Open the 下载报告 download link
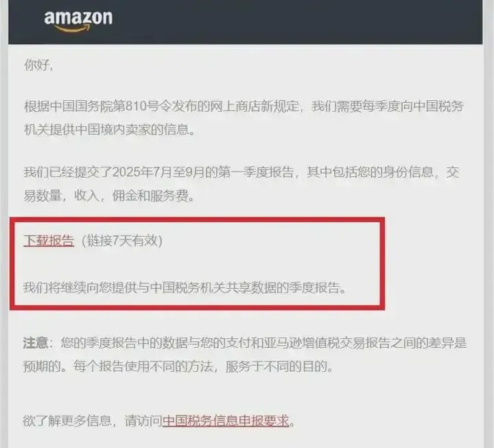The height and width of the screenshot is (448, 494). [49, 241]
